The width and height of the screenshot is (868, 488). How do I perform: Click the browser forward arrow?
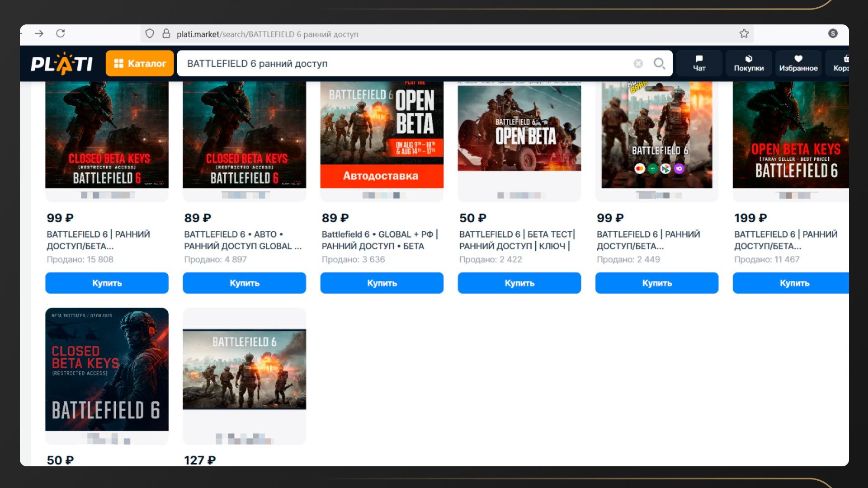(39, 33)
